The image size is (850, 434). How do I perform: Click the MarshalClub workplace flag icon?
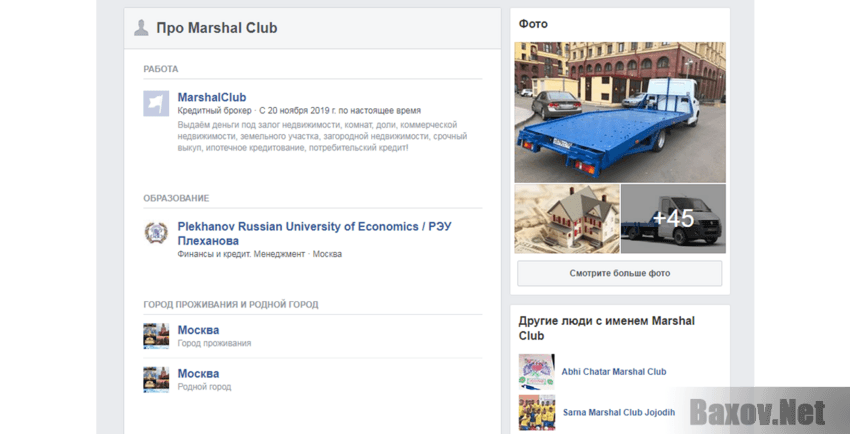(x=156, y=103)
